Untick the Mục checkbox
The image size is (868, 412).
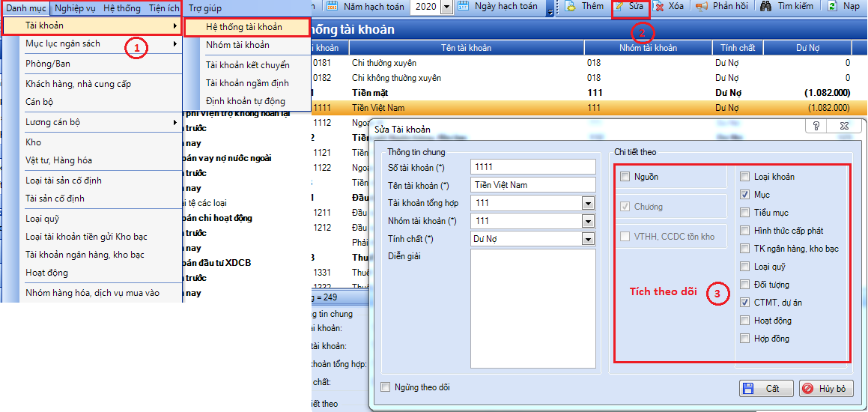[x=744, y=194]
